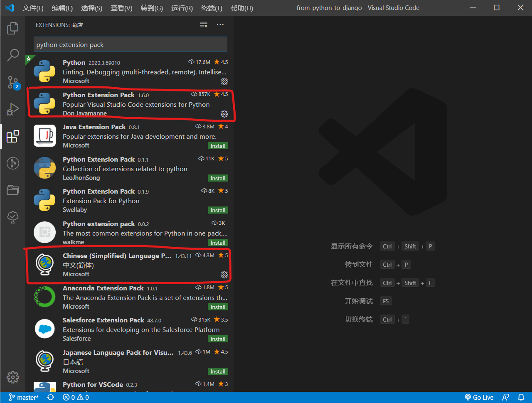Open the 运行(R) menu
532x403 pixels.
[182, 8]
